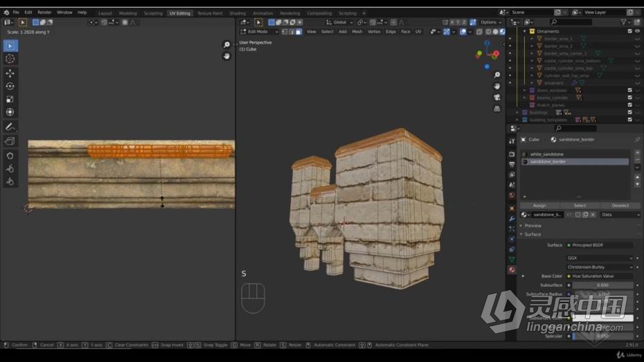Open the Tool properties tab

(512, 141)
